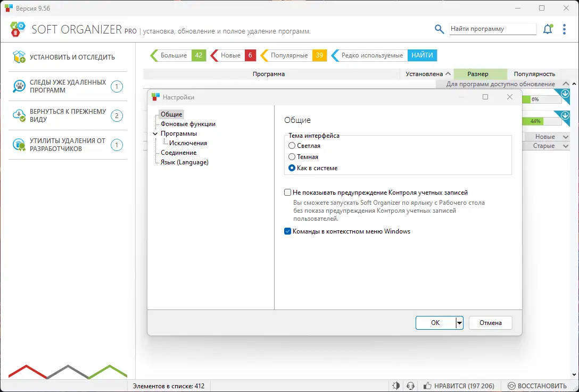Open the Программы settings section
The height and width of the screenshot is (392, 579).
(179, 134)
